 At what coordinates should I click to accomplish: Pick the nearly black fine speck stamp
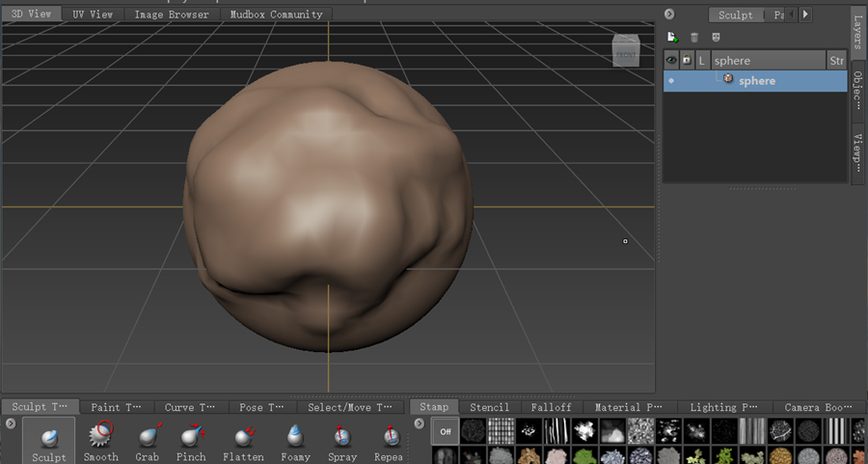pyautogui.click(x=724, y=431)
